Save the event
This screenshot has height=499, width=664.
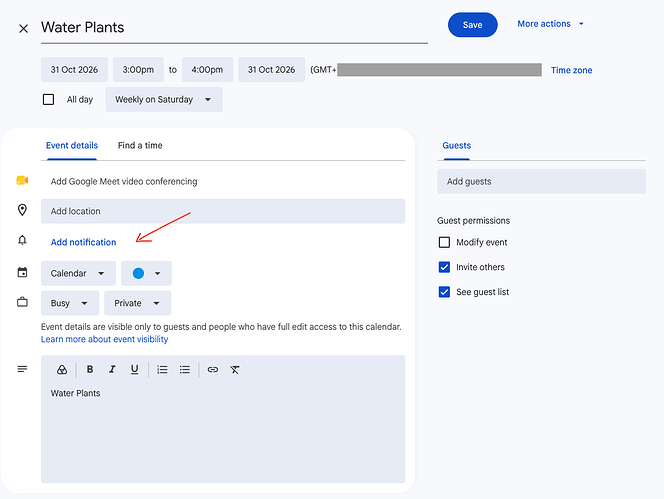coord(473,25)
